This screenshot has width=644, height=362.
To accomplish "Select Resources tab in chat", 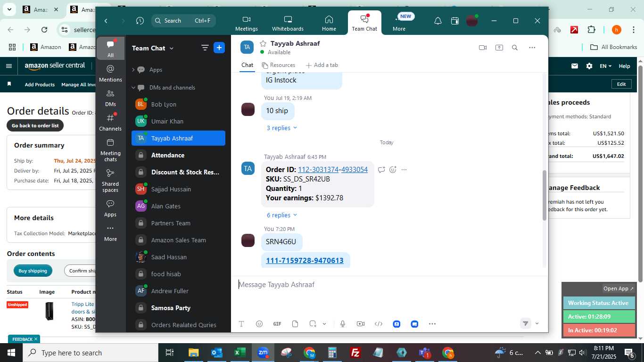I will click(x=278, y=65).
